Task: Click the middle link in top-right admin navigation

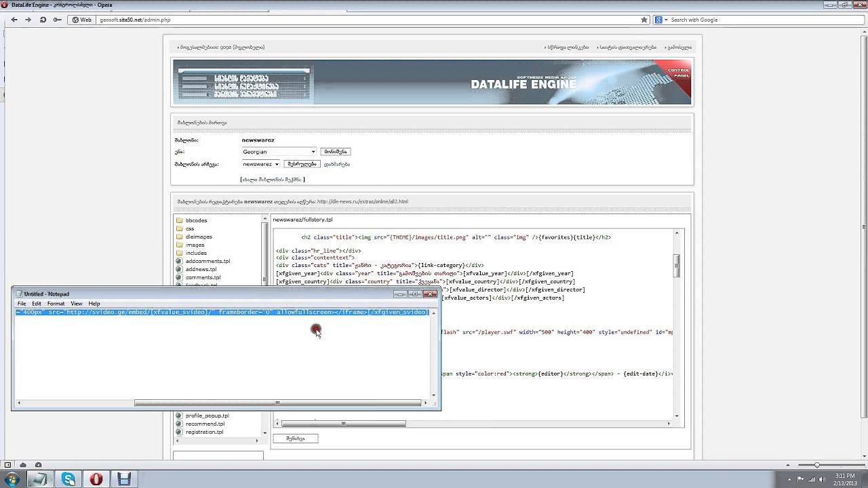Action: (627, 47)
